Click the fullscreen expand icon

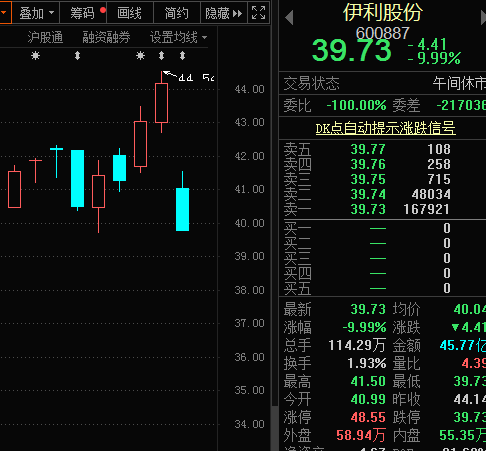[259, 13]
